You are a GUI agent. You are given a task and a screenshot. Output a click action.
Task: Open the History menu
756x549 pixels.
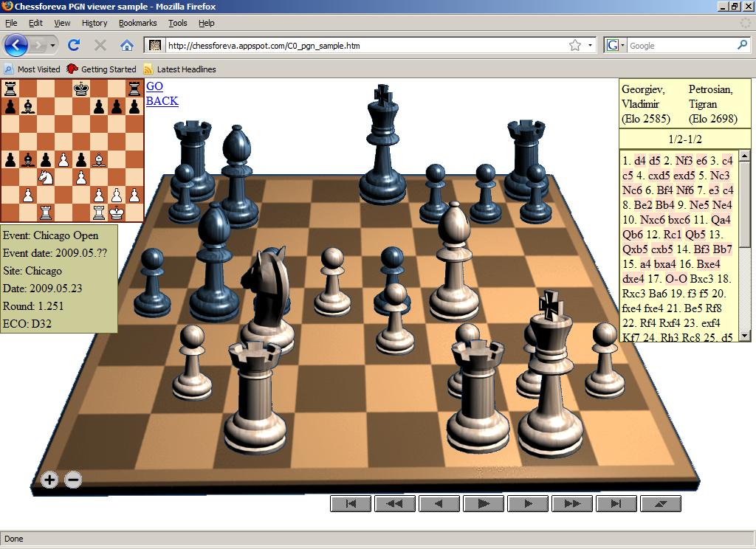[x=94, y=23]
